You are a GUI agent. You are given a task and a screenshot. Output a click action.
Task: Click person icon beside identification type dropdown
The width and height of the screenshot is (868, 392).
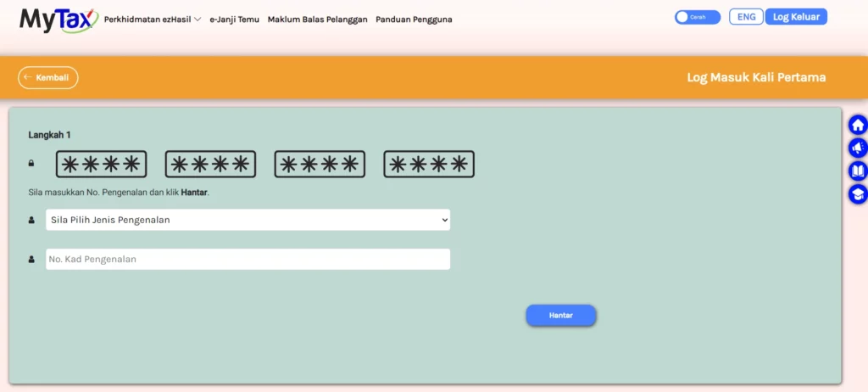[31, 221]
